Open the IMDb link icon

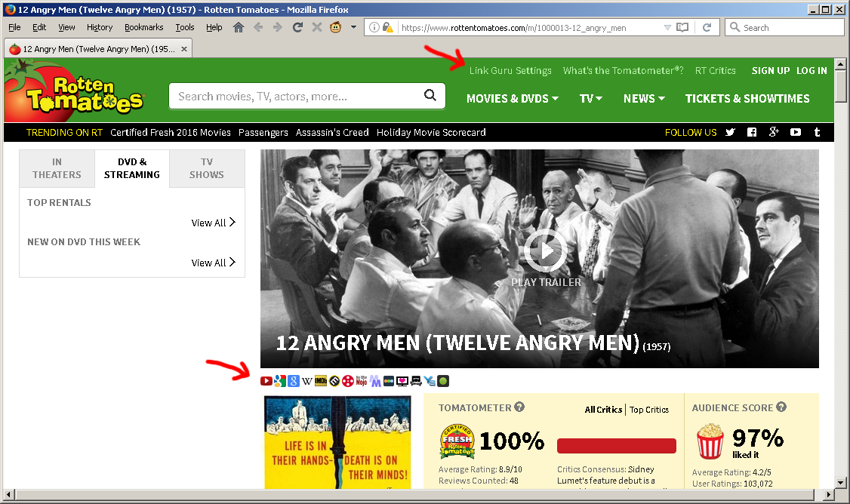(x=320, y=381)
